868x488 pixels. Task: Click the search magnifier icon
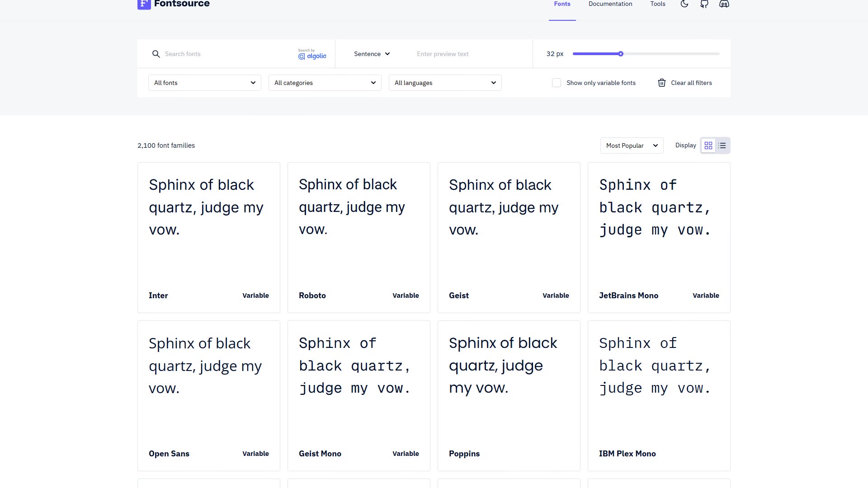pyautogui.click(x=156, y=54)
